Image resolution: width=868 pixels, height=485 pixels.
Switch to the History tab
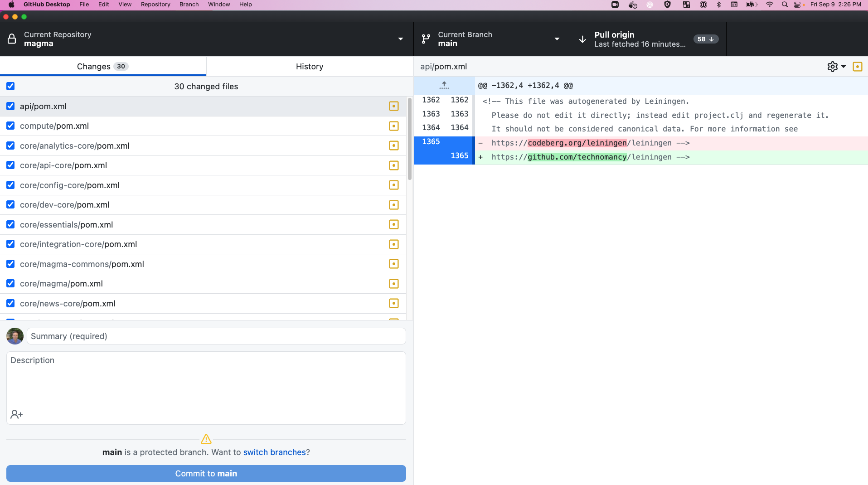[x=310, y=66]
